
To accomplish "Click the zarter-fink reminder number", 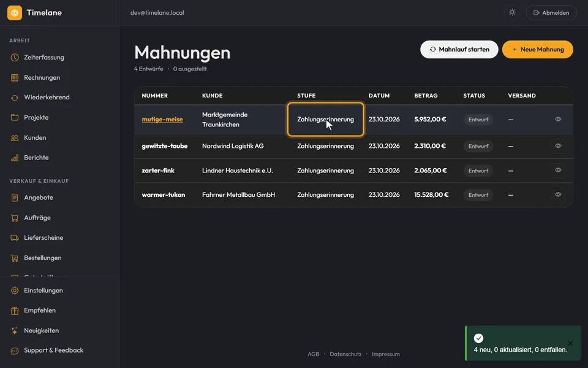I will (x=158, y=171).
